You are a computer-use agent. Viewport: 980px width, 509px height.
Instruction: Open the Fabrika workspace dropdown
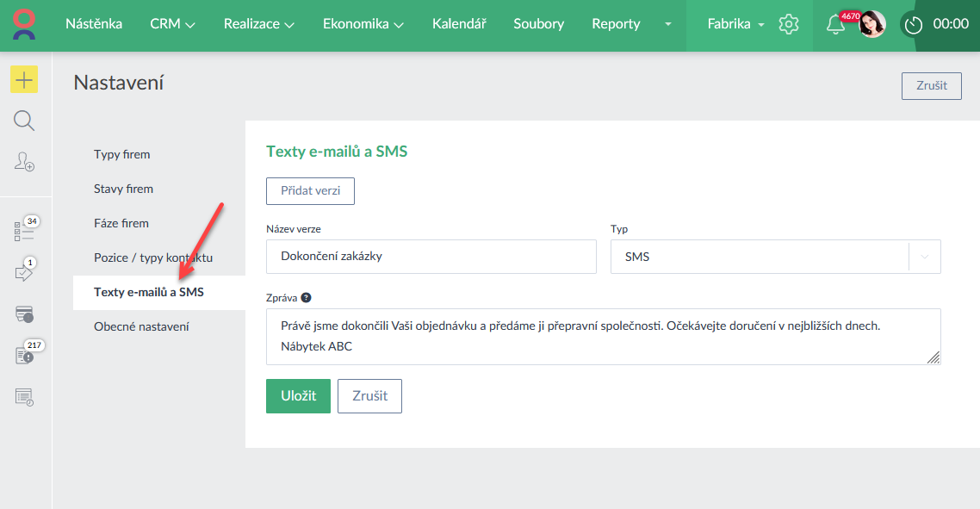(736, 24)
